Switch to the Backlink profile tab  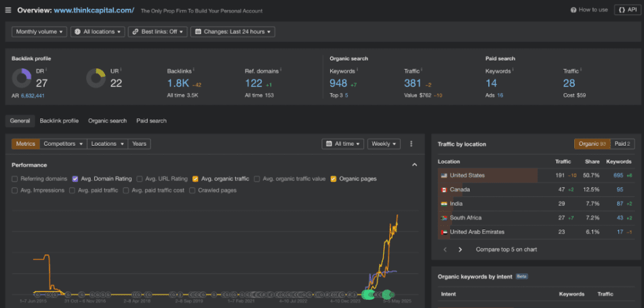59,121
